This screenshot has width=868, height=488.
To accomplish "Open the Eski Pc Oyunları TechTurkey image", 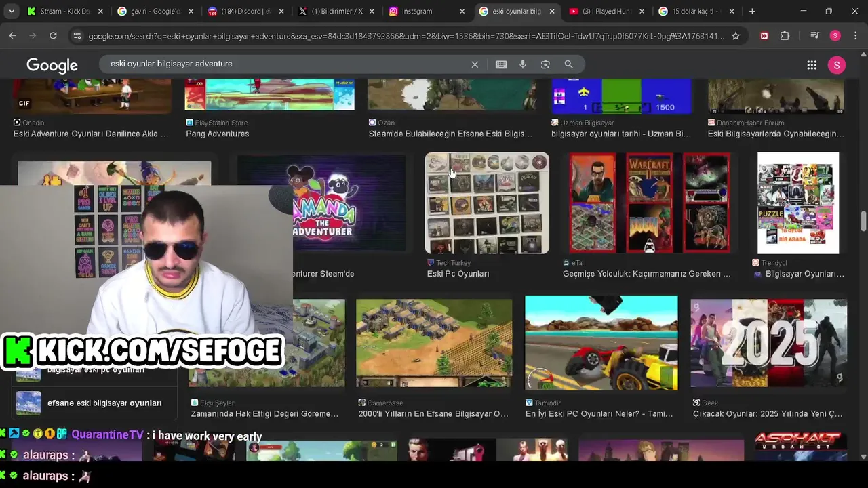I will coord(487,203).
